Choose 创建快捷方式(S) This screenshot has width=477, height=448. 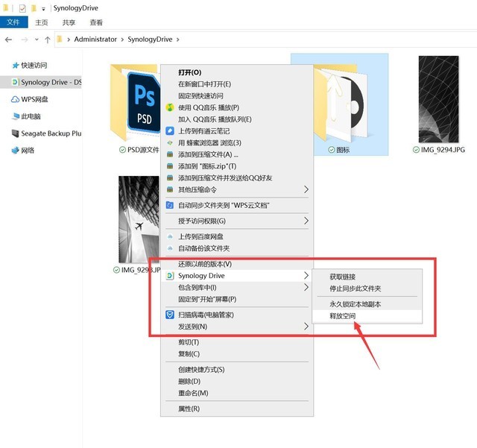237,370
